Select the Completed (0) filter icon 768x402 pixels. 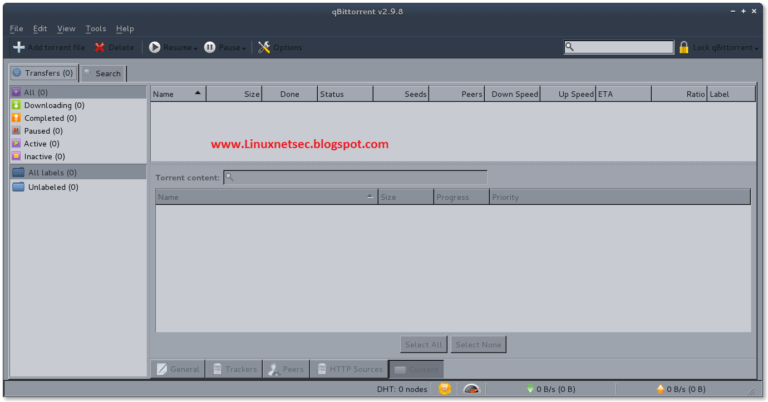tap(16, 118)
